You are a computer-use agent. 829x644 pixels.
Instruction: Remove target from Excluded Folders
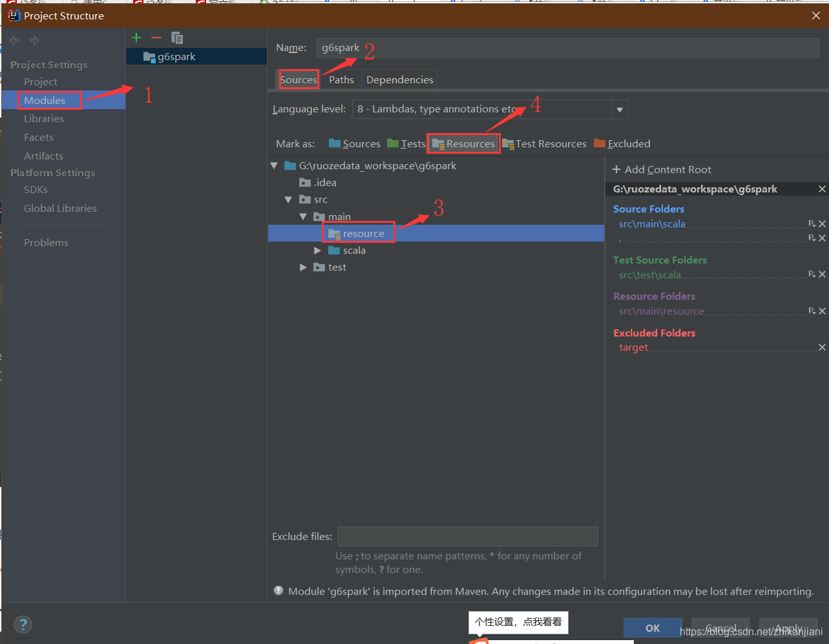(823, 347)
